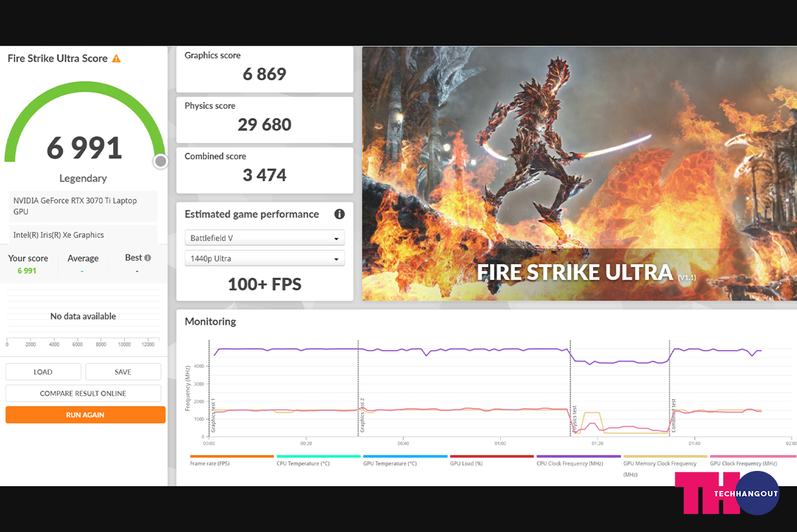Toggle the GPU Memory Clock Frequency legend item
797x532 pixels.
[665, 466]
